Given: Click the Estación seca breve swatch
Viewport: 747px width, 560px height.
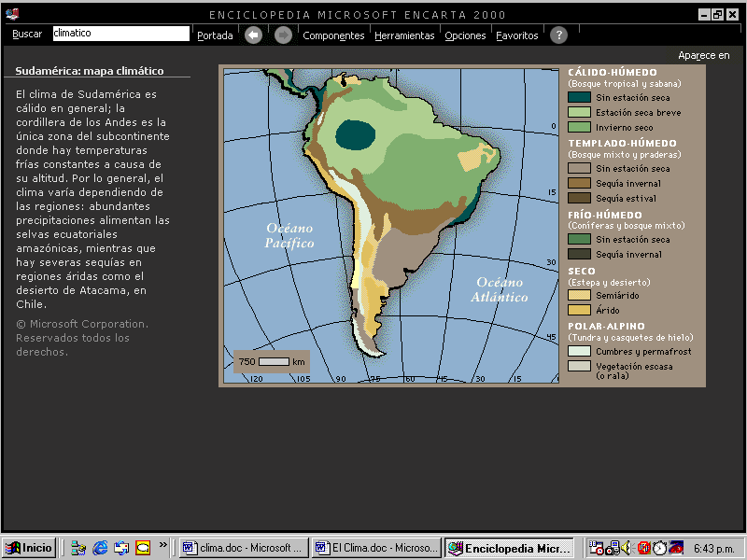Looking at the screenshot, I should point(579,112).
